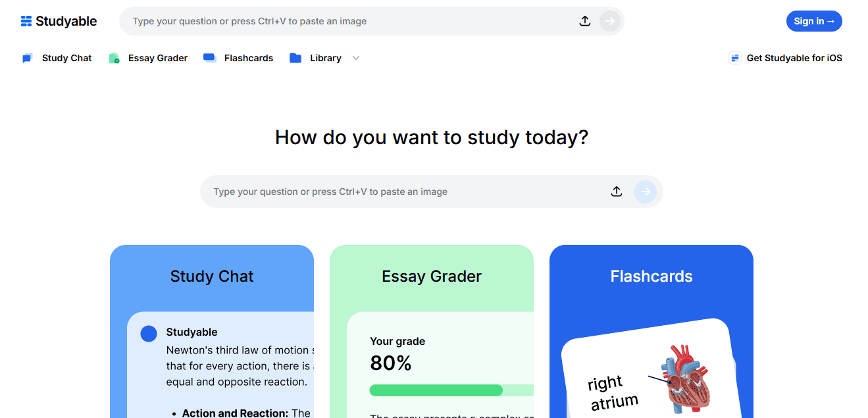
Task: Click the Library folder icon
Action: 295,58
